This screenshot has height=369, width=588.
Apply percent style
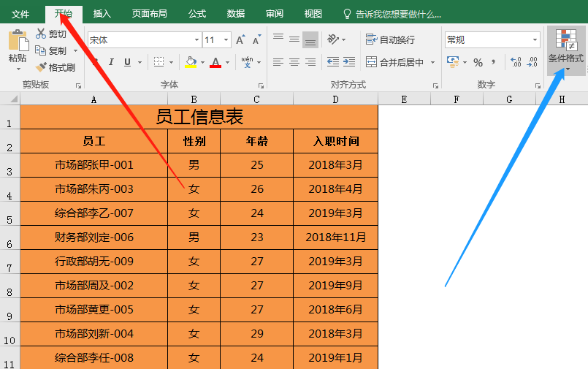coord(478,62)
